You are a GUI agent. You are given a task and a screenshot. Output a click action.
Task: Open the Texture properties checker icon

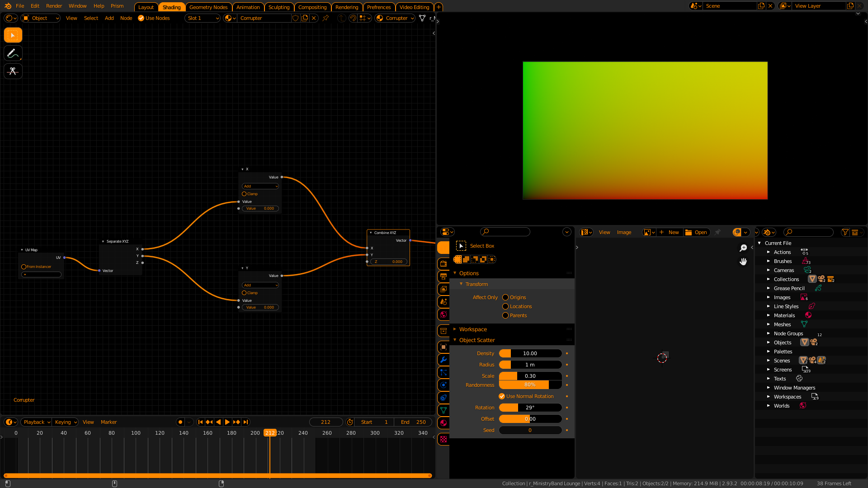[x=443, y=439]
